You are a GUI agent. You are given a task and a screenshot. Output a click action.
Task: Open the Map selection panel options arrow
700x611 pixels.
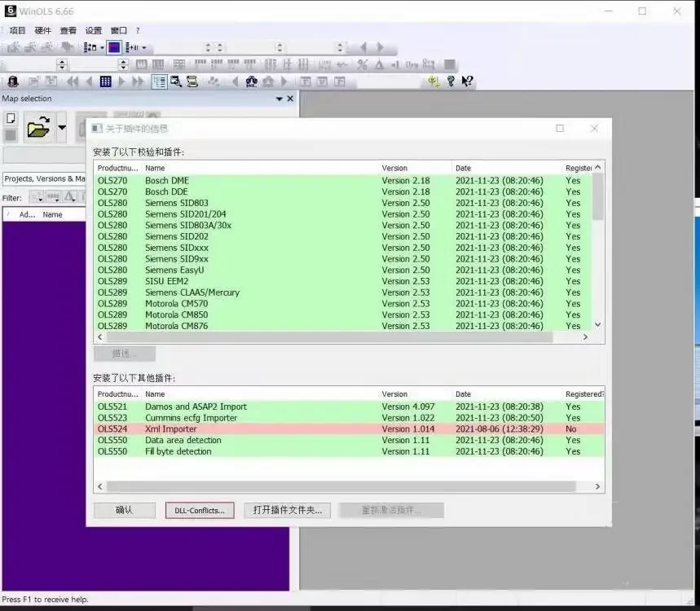[279, 99]
